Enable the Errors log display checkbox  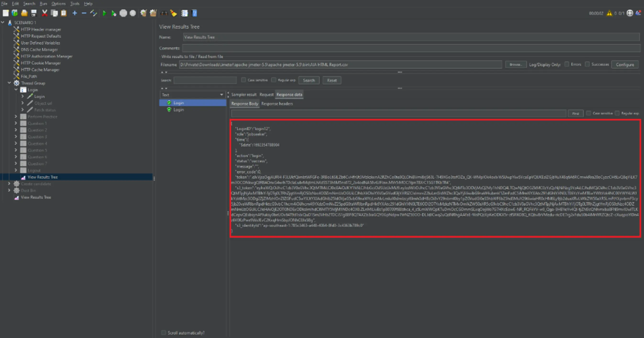click(567, 64)
